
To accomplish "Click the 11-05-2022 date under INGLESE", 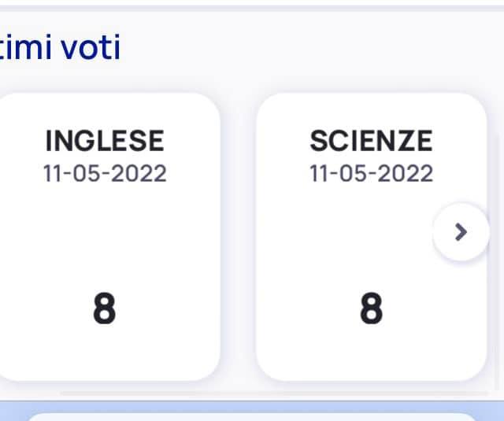I will pos(105,173).
